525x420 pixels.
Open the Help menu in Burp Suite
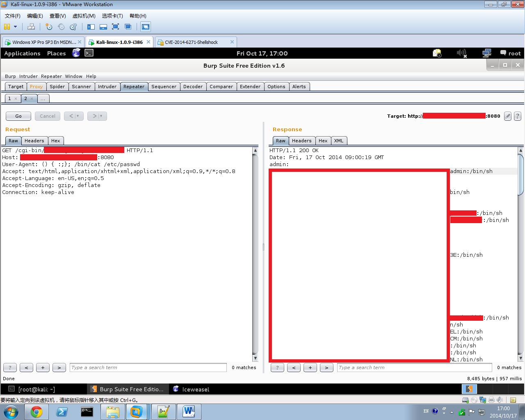[91, 76]
